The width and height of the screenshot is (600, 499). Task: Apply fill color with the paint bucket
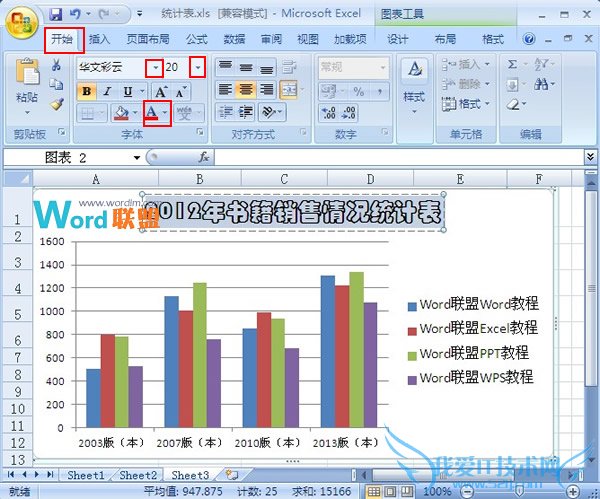click(x=121, y=113)
